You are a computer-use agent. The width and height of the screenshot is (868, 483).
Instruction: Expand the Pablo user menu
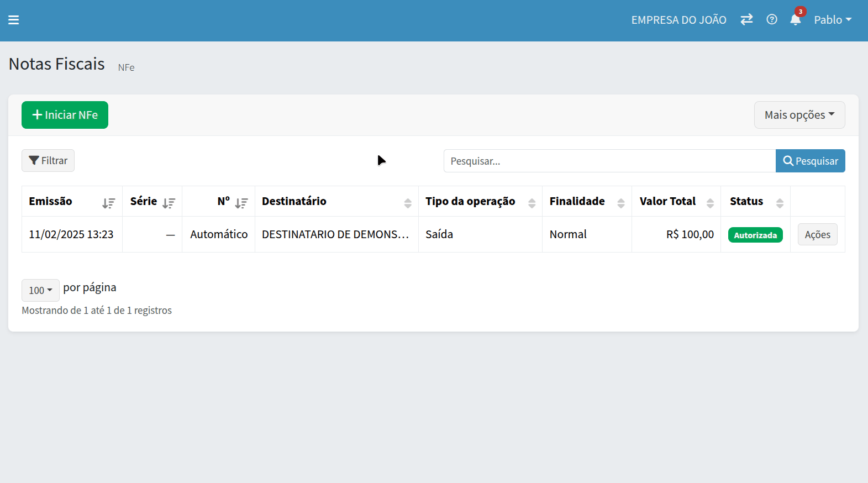(x=832, y=20)
